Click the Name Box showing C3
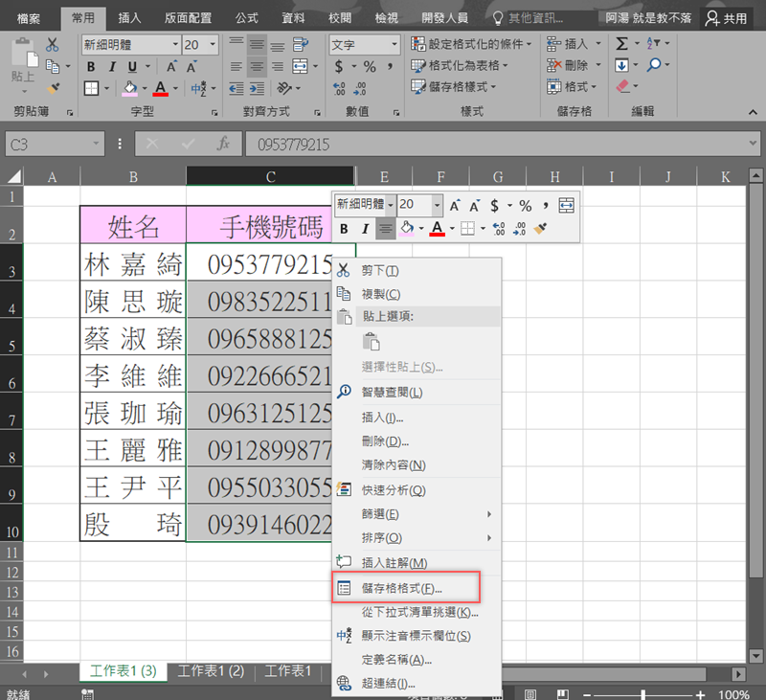This screenshot has height=700, width=766. [46, 145]
